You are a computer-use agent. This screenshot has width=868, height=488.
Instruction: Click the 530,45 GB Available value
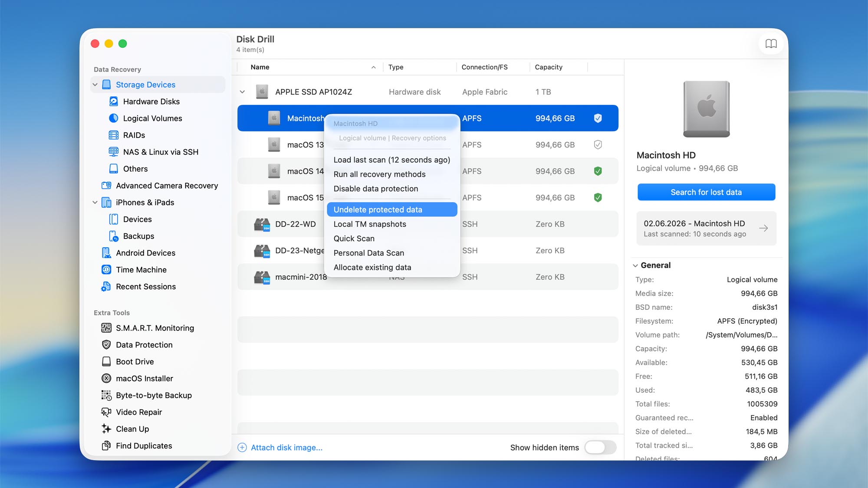[759, 363]
